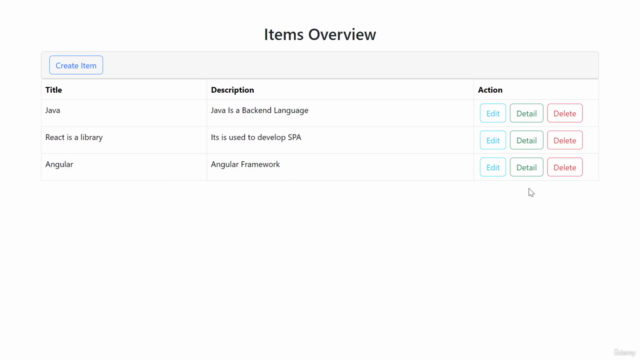Edit the React is a library row
Image resolution: width=640 pixels, height=360 pixels.
click(x=493, y=140)
